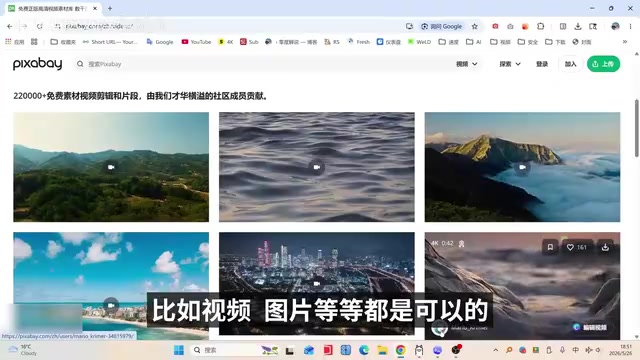Image resolution: width=640 pixels, height=360 pixels.
Task: Open the 4K bookmark
Action: point(226,42)
